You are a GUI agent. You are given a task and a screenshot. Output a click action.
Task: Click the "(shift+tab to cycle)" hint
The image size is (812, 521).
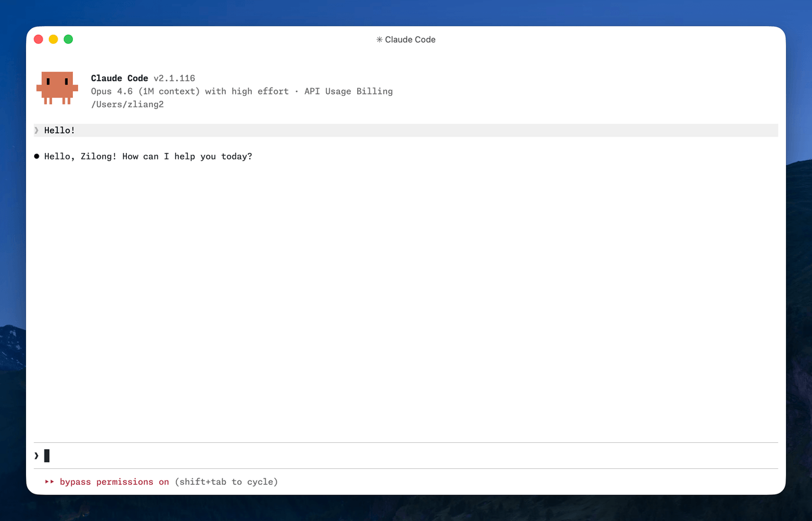226,482
